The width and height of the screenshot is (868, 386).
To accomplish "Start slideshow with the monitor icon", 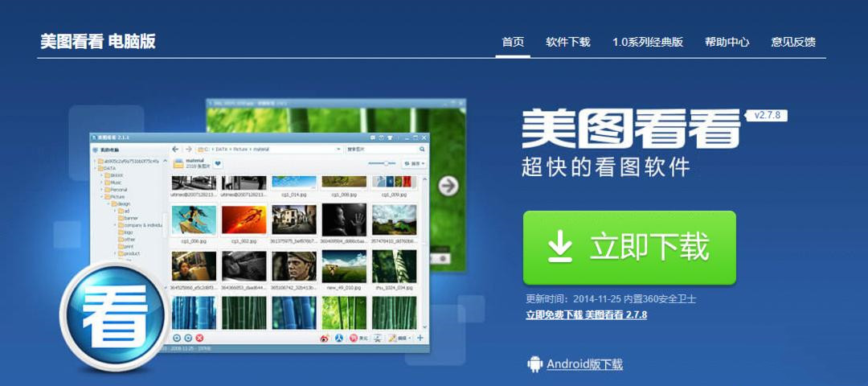I will [x=378, y=338].
